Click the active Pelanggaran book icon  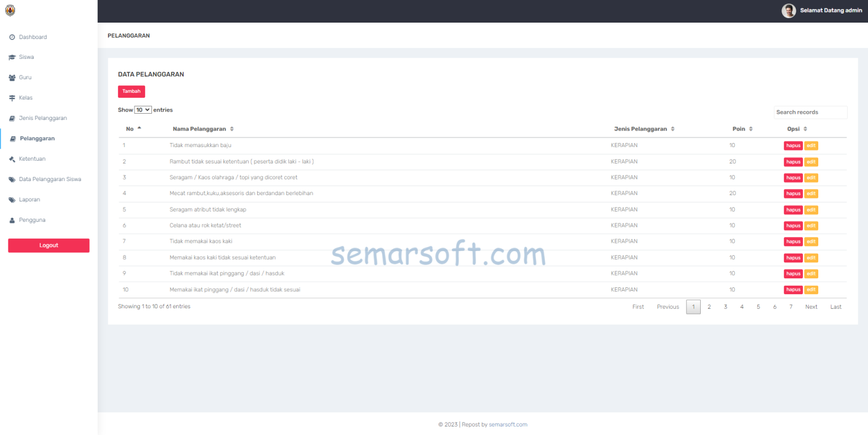pos(12,138)
